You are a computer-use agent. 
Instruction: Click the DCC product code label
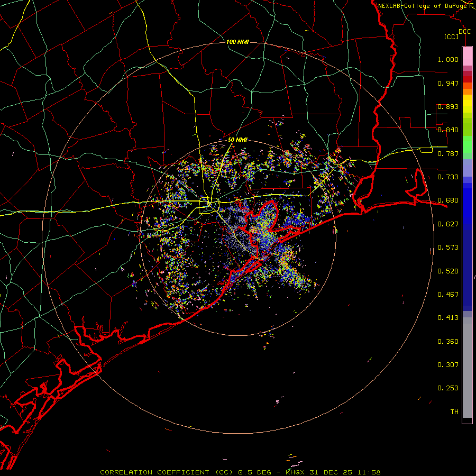464,32
